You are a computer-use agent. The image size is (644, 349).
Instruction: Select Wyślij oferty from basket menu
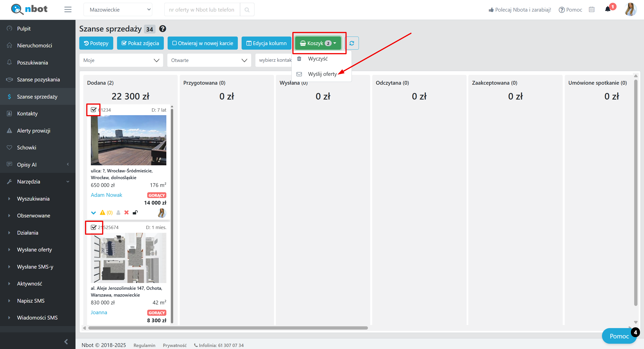click(x=322, y=74)
